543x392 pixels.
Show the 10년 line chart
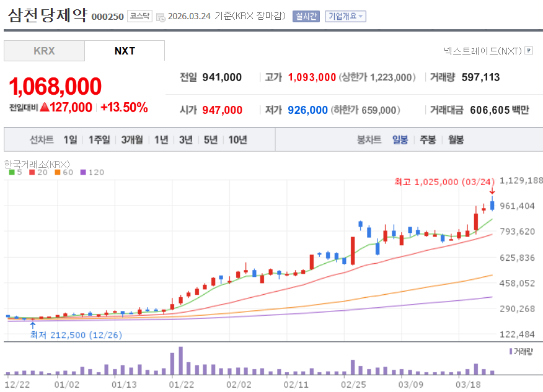[x=237, y=139]
